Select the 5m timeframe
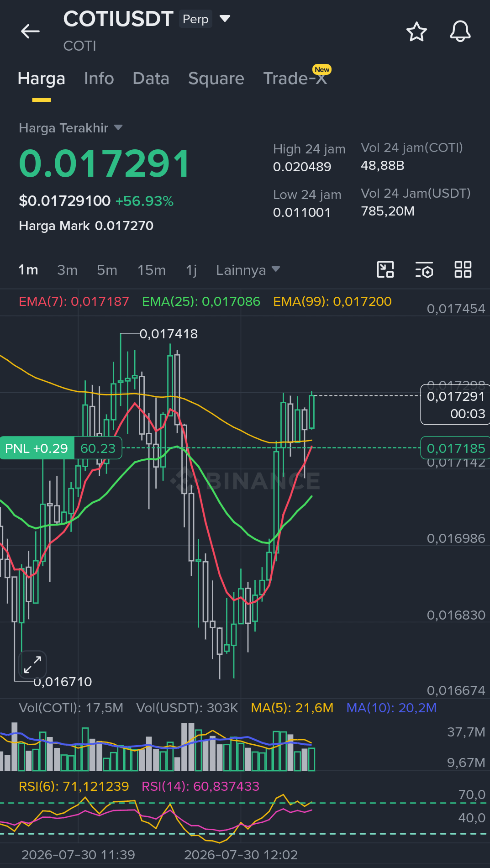Screen dimensions: 490x868 coord(107,270)
